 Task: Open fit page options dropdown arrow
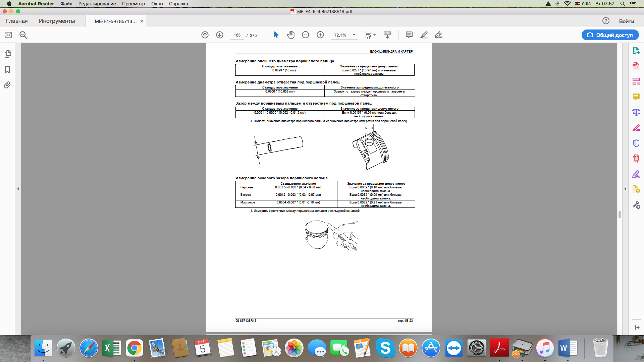coord(375,35)
